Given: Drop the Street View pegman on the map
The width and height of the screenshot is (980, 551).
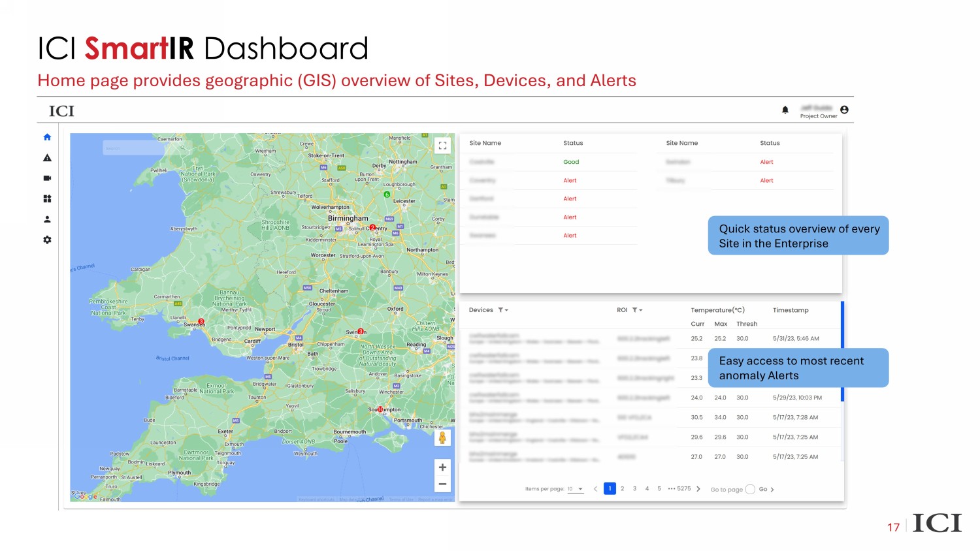Looking at the screenshot, I should click(442, 438).
